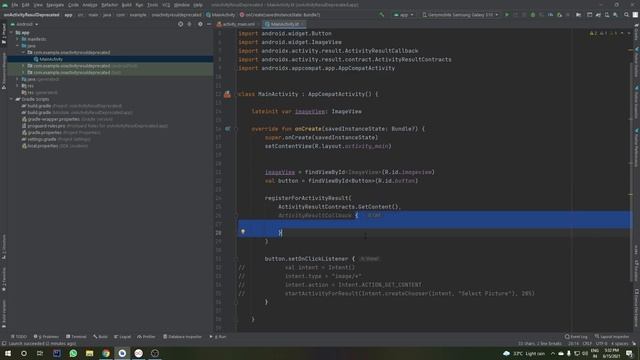Viewport: 640px width, 360px height.
Task: Open File Explorer from the taskbar
Action: 89,353
